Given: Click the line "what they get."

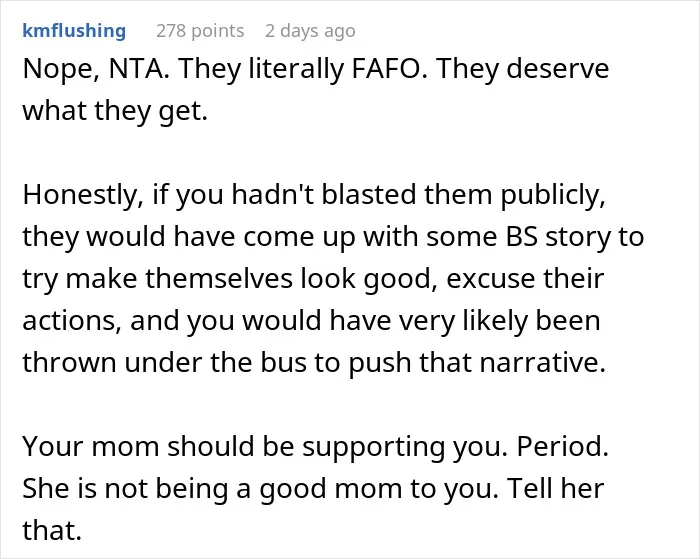Looking at the screenshot, I should 115,111.
